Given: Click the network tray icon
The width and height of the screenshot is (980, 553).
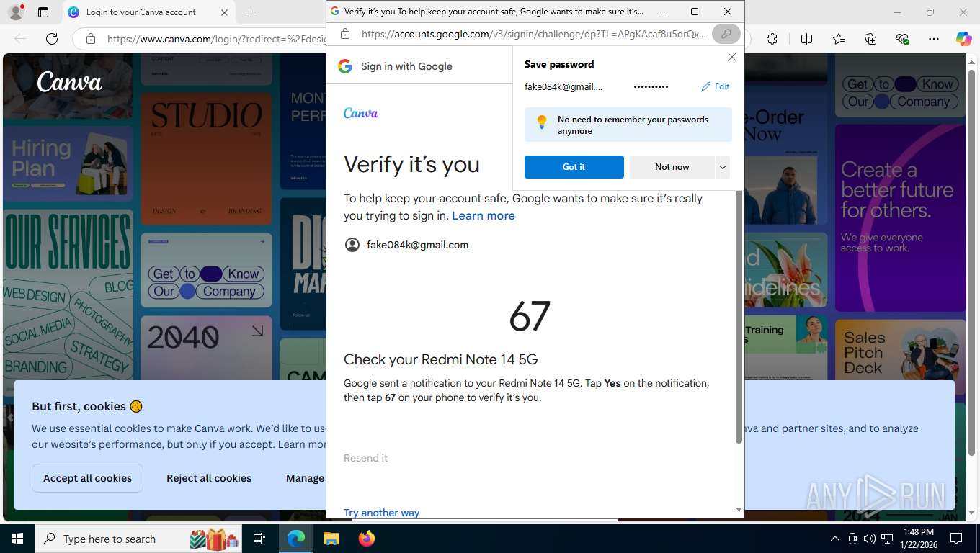Looking at the screenshot, I should 887,539.
